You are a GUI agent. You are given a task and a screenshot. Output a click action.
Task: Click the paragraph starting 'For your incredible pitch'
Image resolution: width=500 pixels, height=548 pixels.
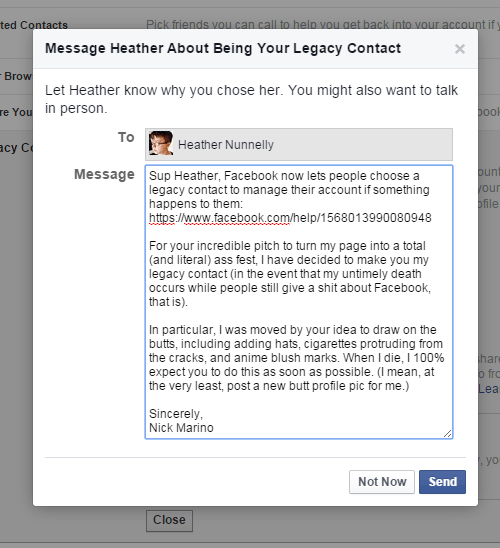tap(290, 274)
